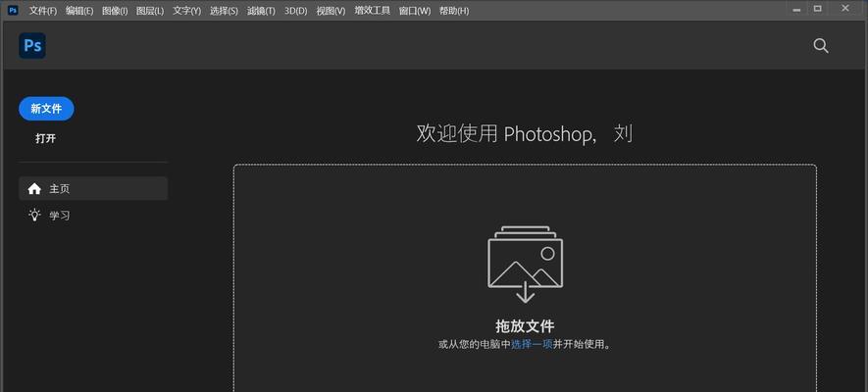Open the 文件(F) menu
The width and height of the screenshot is (868, 392).
(x=43, y=11)
